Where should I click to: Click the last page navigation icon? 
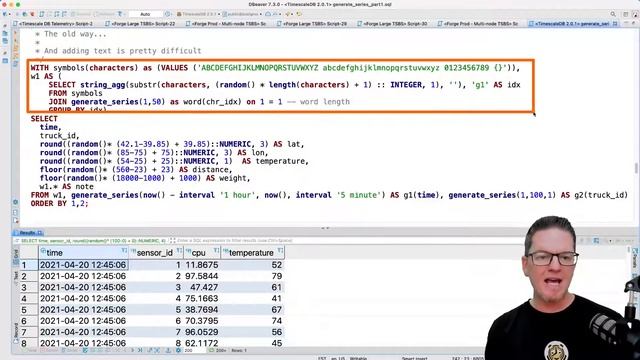tap(140, 351)
